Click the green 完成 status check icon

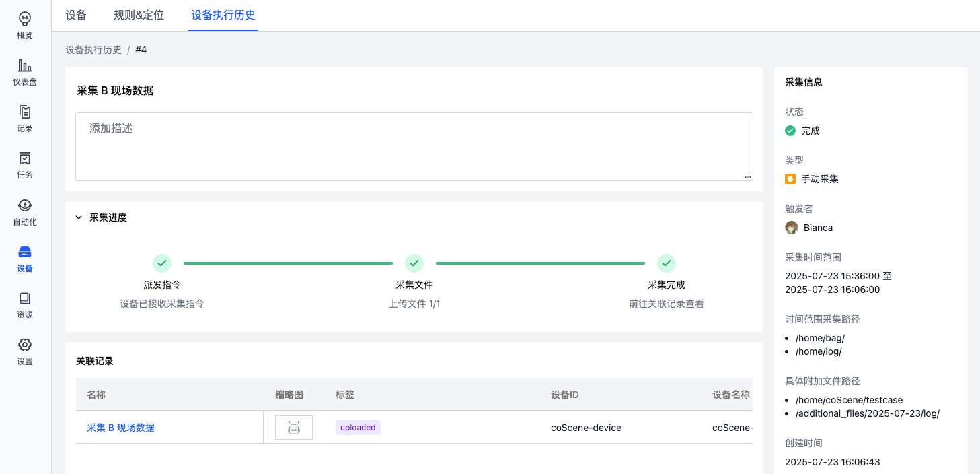point(790,131)
